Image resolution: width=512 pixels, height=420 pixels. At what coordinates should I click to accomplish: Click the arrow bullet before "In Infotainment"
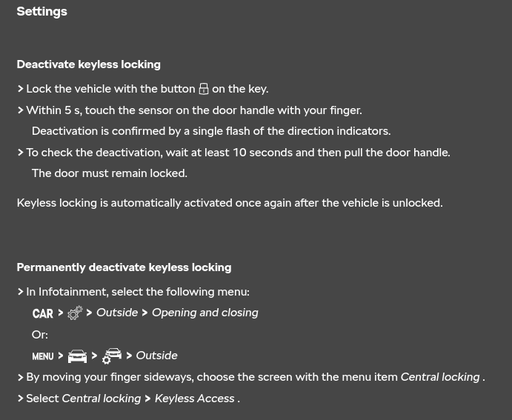(x=20, y=292)
